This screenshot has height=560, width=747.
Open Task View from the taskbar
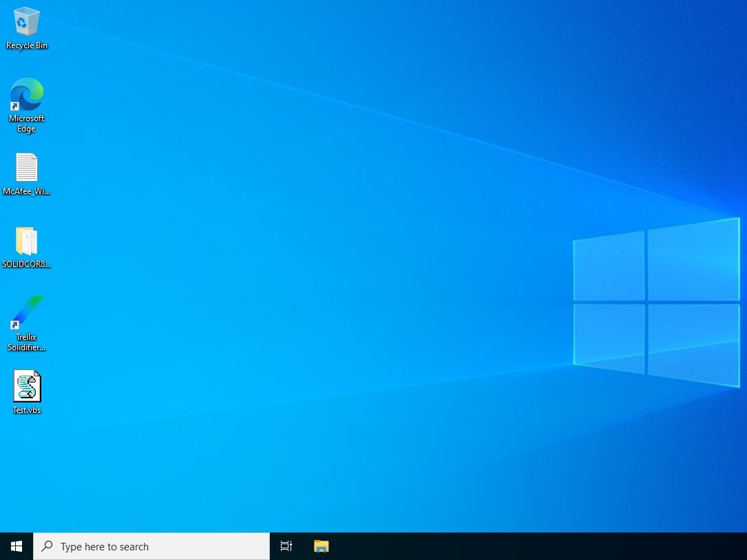click(286, 546)
